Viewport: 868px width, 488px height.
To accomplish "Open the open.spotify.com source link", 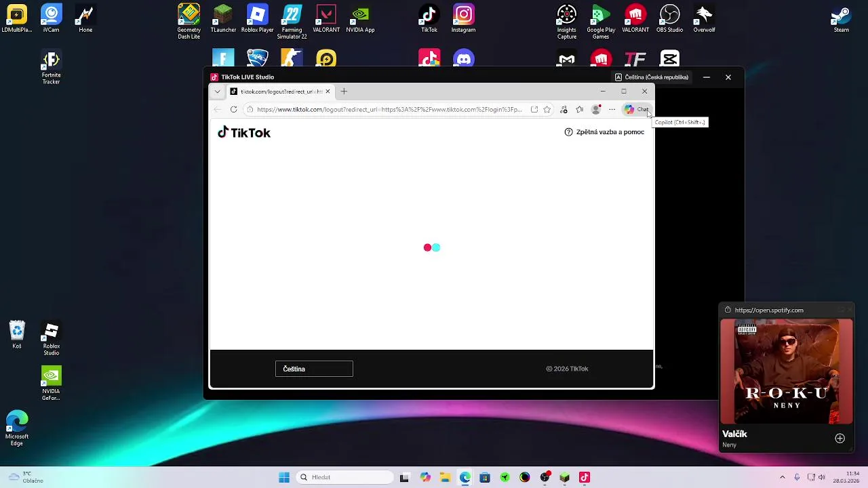I will pyautogui.click(x=769, y=310).
